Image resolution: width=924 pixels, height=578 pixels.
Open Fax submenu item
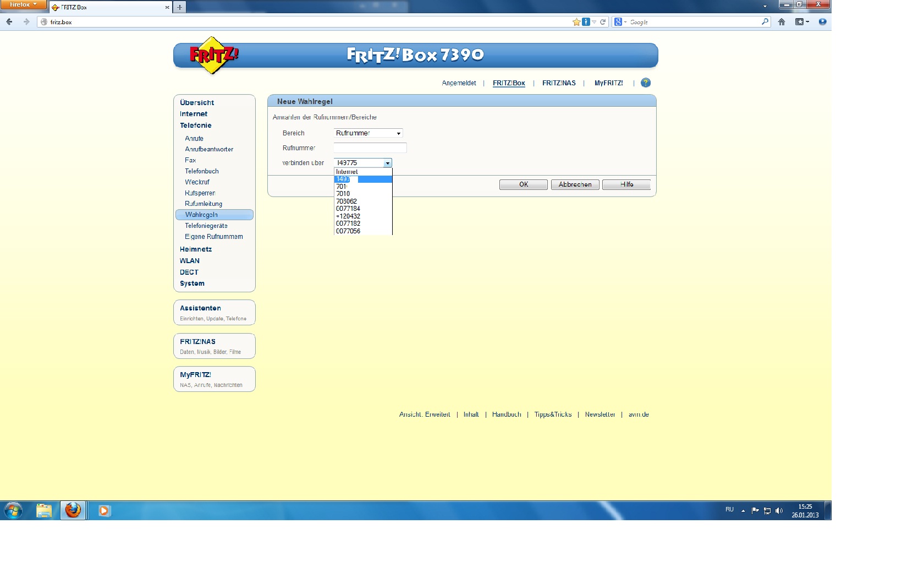tap(190, 160)
